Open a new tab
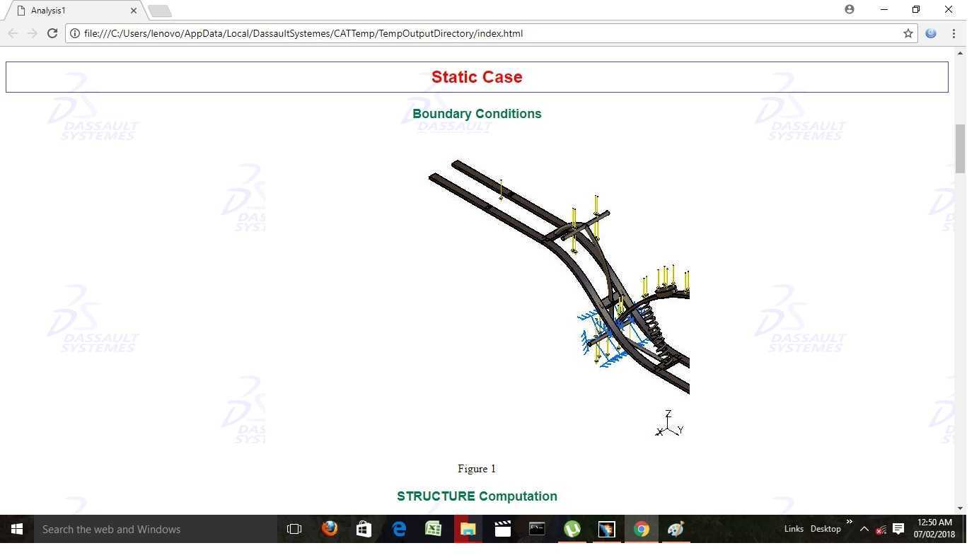Viewport: 979px width, 560px height. click(x=160, y=11)
